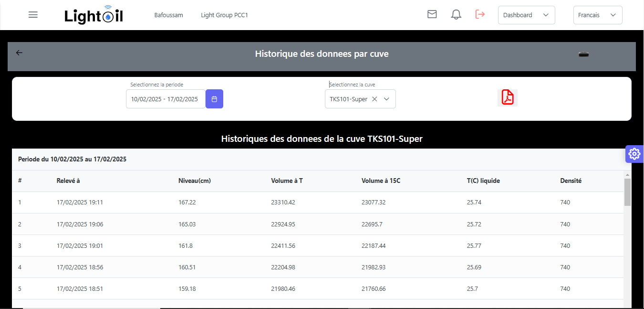Click the Niveau(cm) column header
The height and width of the screenshot is (309, 644).
pos(194,181)
